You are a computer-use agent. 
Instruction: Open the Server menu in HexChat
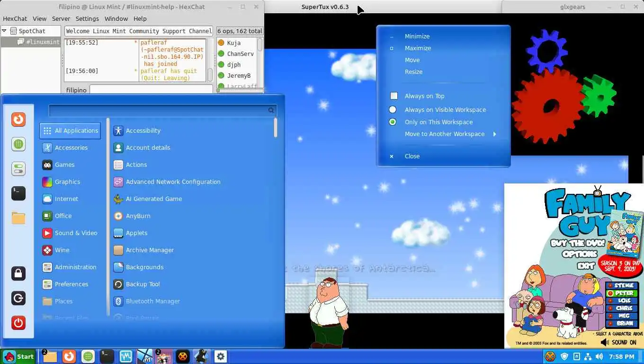(x=61, y=18)
